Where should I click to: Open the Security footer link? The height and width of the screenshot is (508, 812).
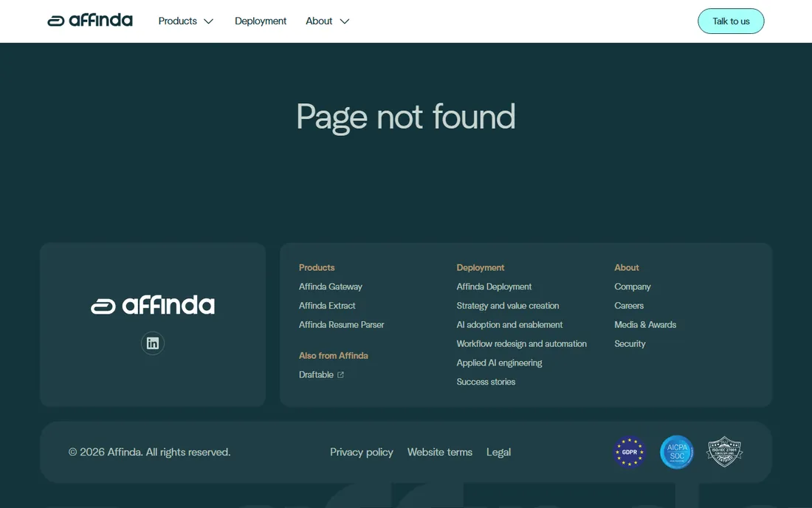click(x=630, y=344)
